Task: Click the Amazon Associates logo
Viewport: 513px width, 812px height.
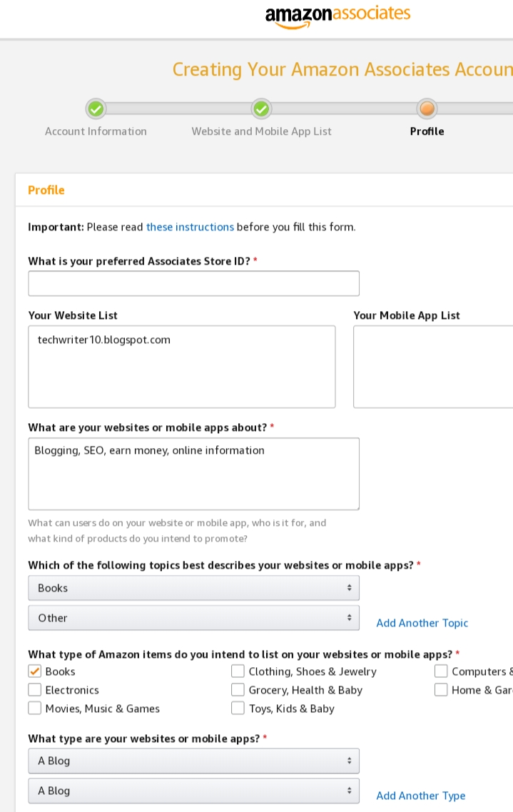Action: point(337,16)
